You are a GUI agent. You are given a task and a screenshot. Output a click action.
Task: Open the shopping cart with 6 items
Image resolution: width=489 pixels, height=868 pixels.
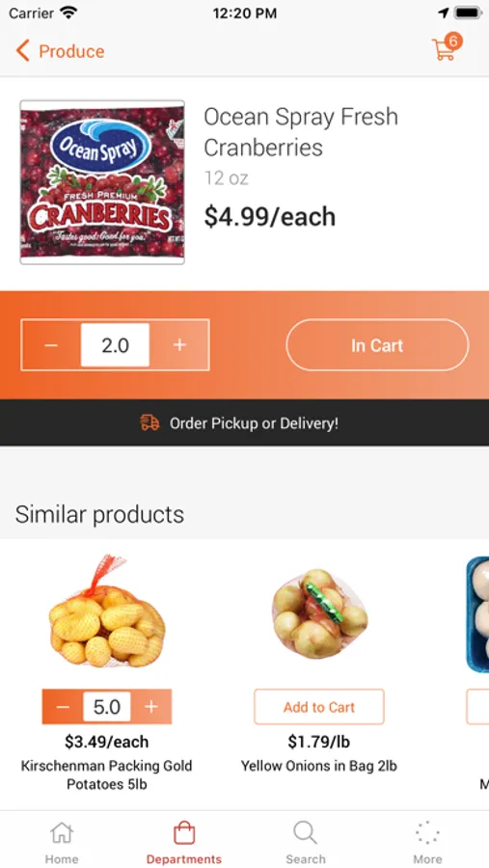pyautogui.click(x=447, y=47)
